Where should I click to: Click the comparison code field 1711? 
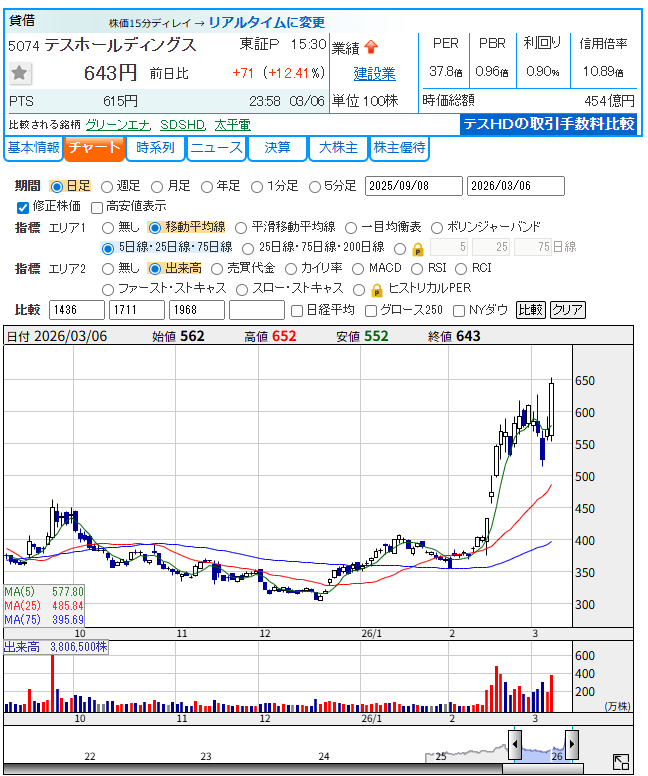[137, 310]
